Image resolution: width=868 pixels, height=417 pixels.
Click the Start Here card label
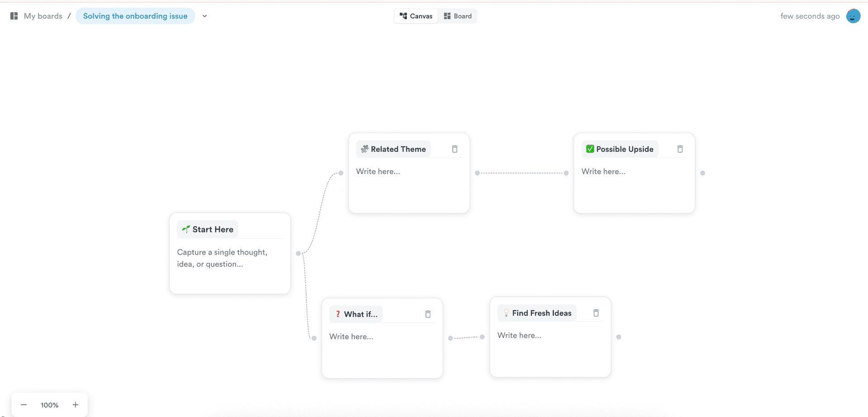208,229
